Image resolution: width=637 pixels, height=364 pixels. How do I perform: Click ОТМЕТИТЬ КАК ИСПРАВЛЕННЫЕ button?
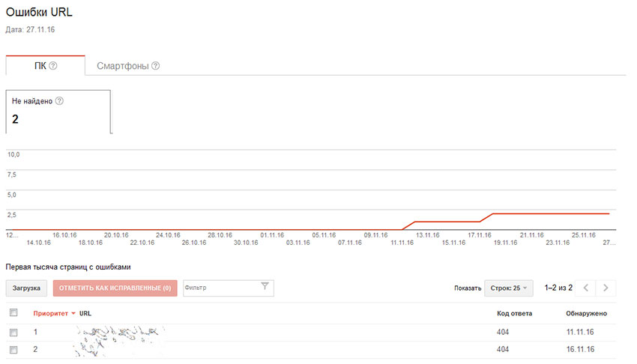[x=115, y=288]
